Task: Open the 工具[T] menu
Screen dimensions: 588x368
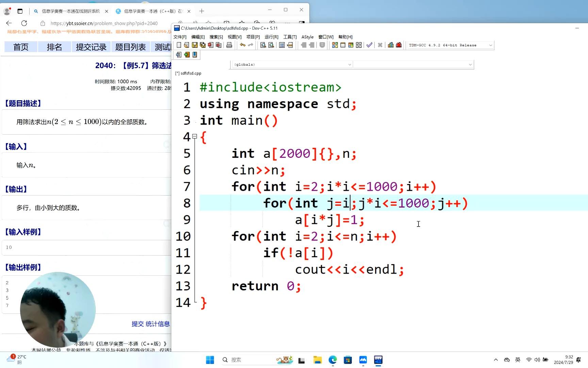Action: [290, 37]
